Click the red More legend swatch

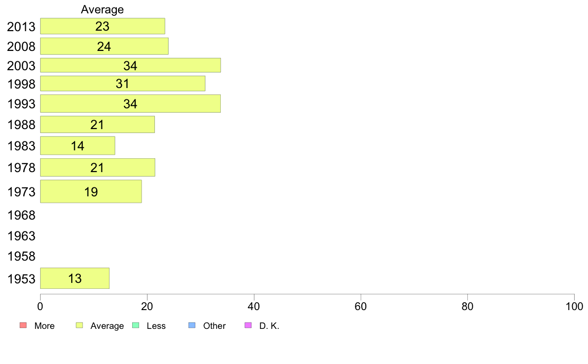coord(23,325)
